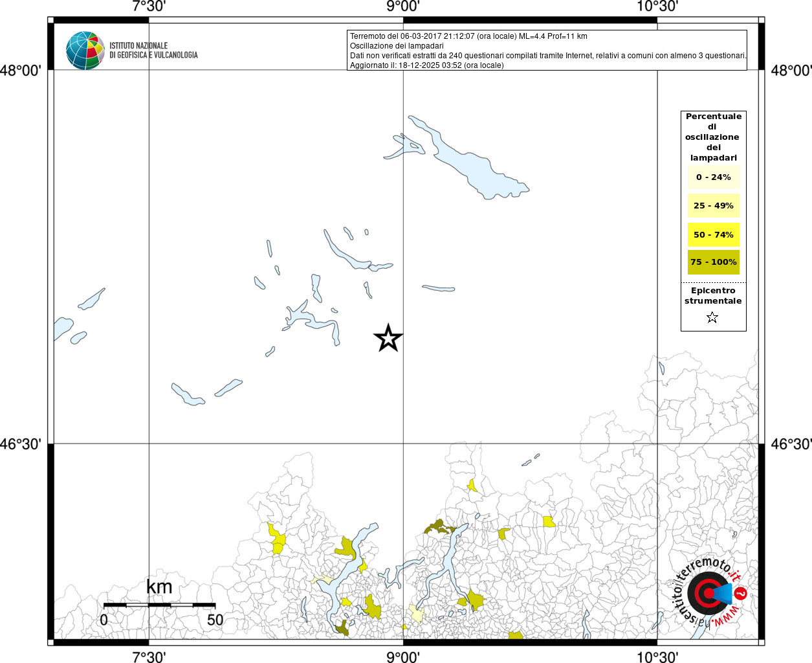Click the large elongated lake in the northeast
Viewport: 812px width, 663px height.
(x=469, y=159)
